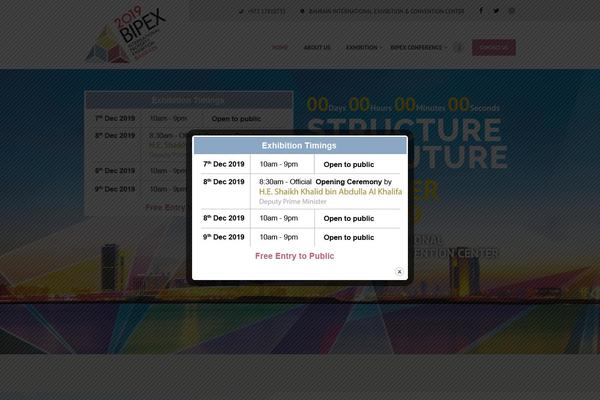
Task: Click the phone number in top bar
Action: pos(266,11)
